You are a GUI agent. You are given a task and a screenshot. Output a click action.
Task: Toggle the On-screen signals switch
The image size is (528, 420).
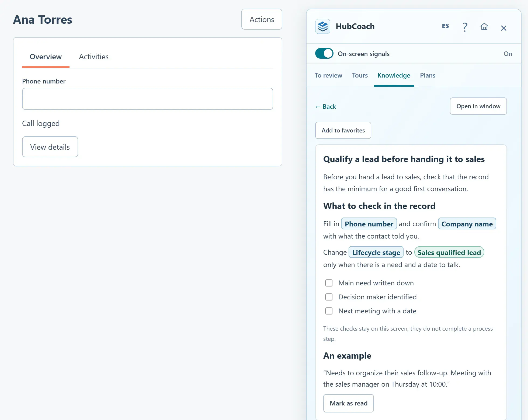pos(324,54)
